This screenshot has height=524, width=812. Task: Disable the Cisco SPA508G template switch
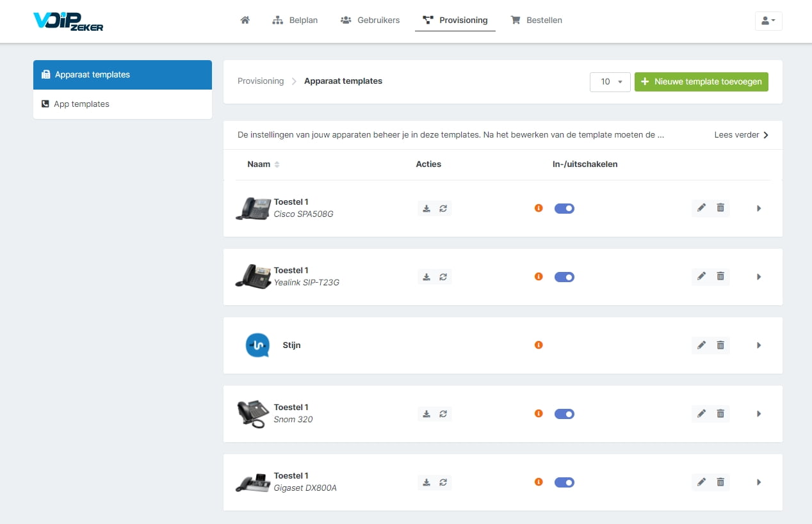click(564, 209)
